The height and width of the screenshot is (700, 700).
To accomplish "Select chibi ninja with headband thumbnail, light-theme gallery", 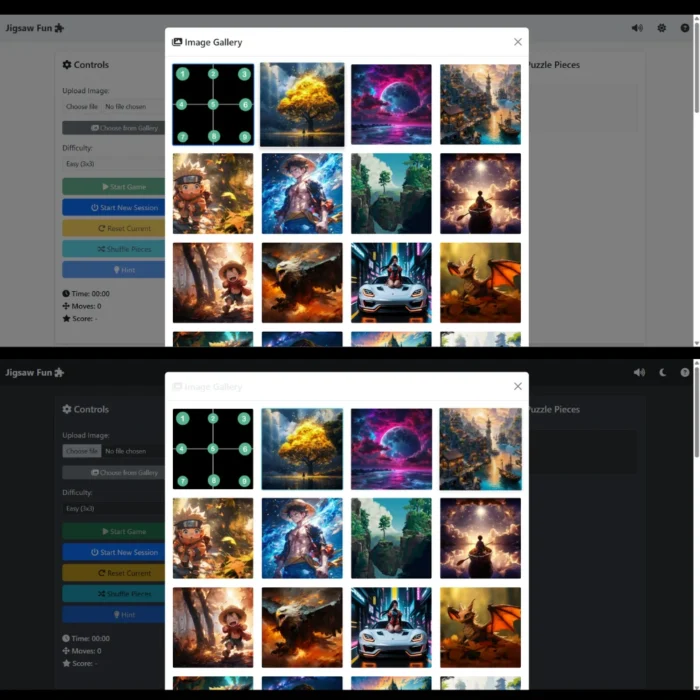I will 213,194.
